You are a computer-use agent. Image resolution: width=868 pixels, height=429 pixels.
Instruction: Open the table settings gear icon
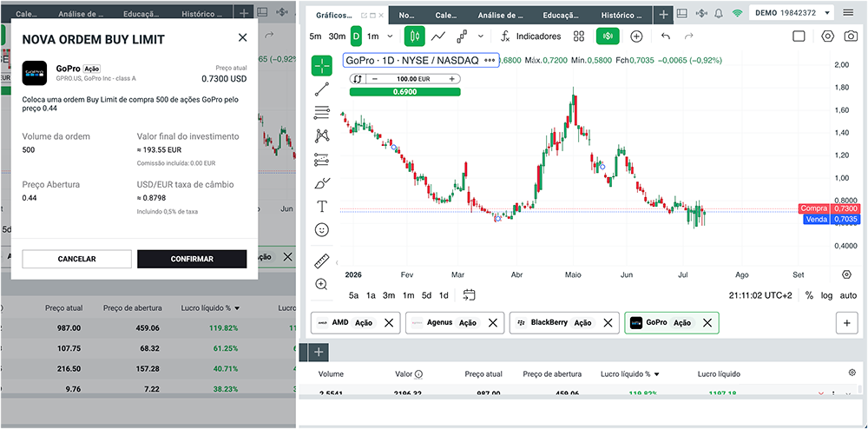point(852,373)
